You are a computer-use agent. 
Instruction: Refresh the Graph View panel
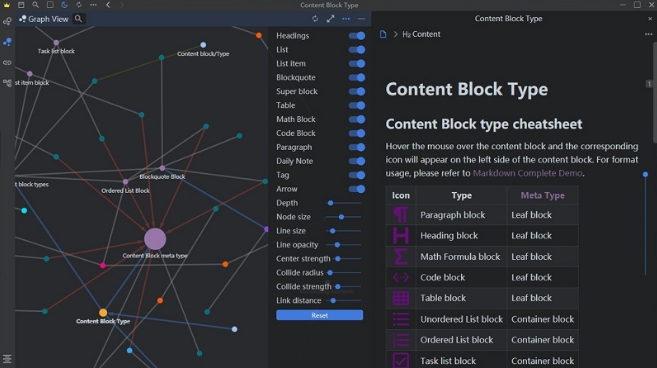pos(315,19)
